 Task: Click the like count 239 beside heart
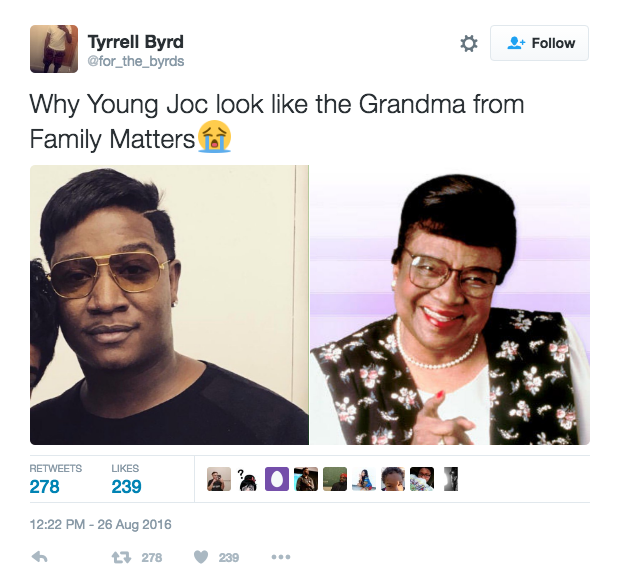pyautogui.click(x=229, y=558)
